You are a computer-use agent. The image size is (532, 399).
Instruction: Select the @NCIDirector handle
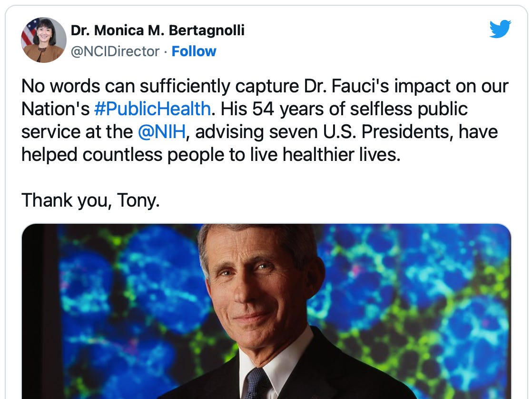[x=115, y=51]
